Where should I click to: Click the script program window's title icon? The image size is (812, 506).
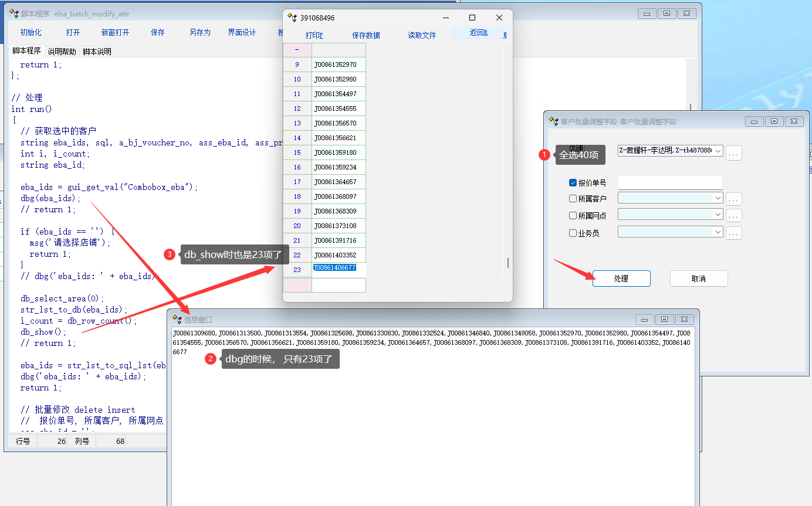point(14,13)
